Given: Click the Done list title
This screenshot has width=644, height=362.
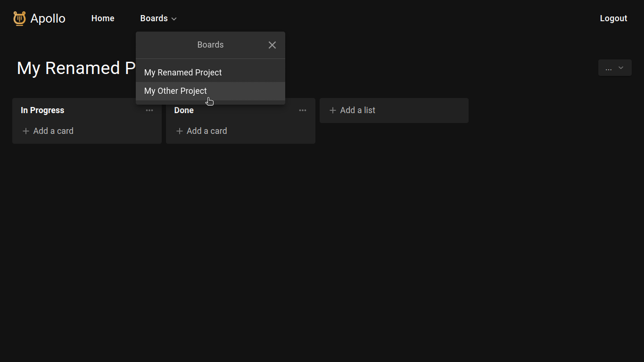Looking at the screenshot, I should (184, 110).
